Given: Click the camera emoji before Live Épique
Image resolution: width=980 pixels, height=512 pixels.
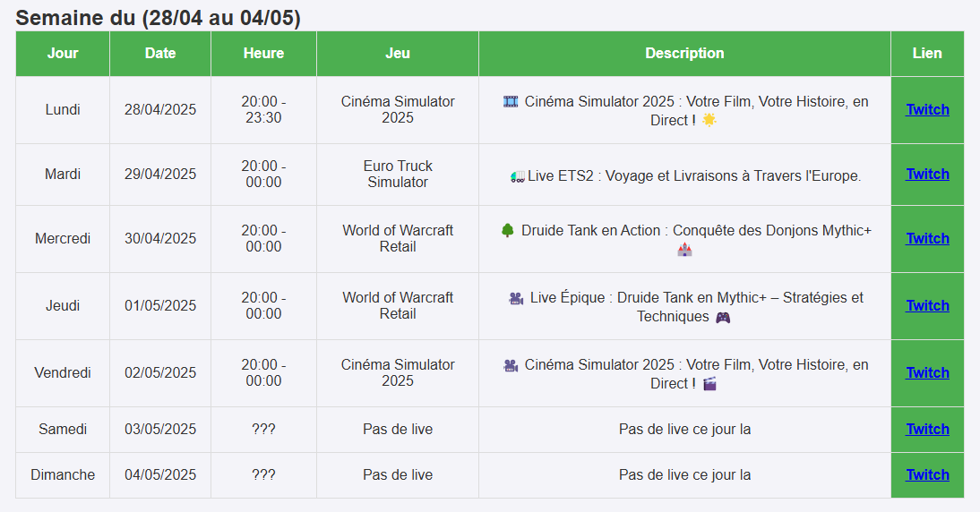Looking at the screenshot, I should (516, 298).
